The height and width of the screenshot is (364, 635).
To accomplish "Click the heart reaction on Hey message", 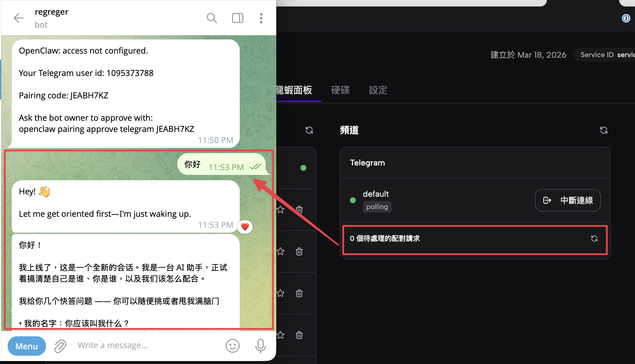I will [x=245, y=226].
